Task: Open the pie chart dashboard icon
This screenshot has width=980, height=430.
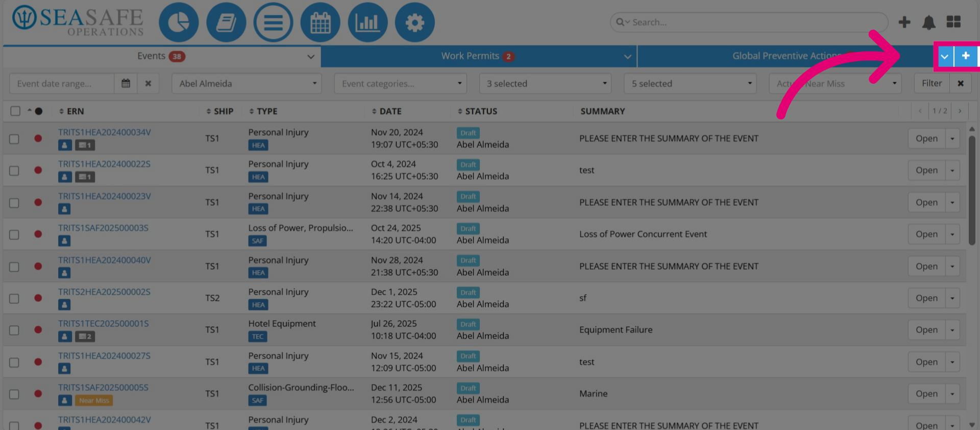Action: [179, 22]
